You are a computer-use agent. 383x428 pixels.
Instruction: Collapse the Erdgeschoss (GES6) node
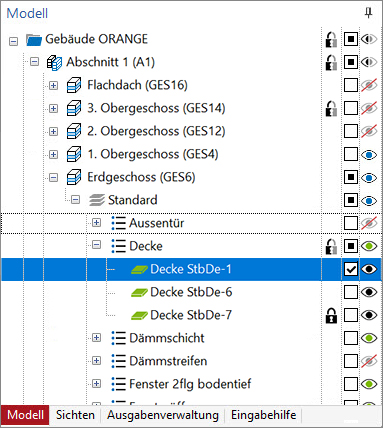(x=53, y=177)
